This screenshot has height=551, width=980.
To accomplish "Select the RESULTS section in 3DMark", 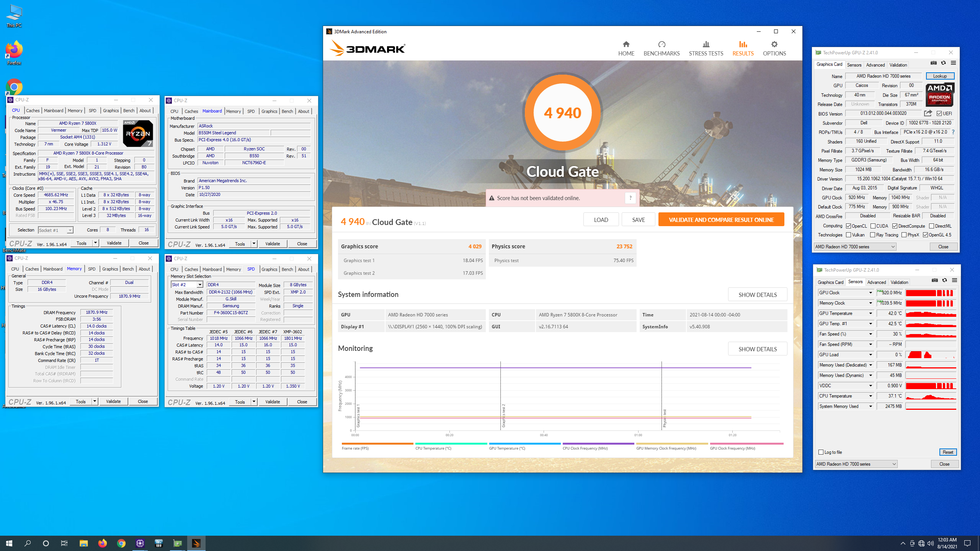I will point(743,49).
